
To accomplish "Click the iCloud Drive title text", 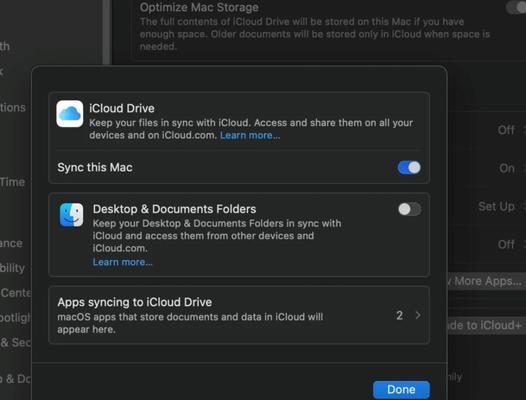I will coord(122,108).
